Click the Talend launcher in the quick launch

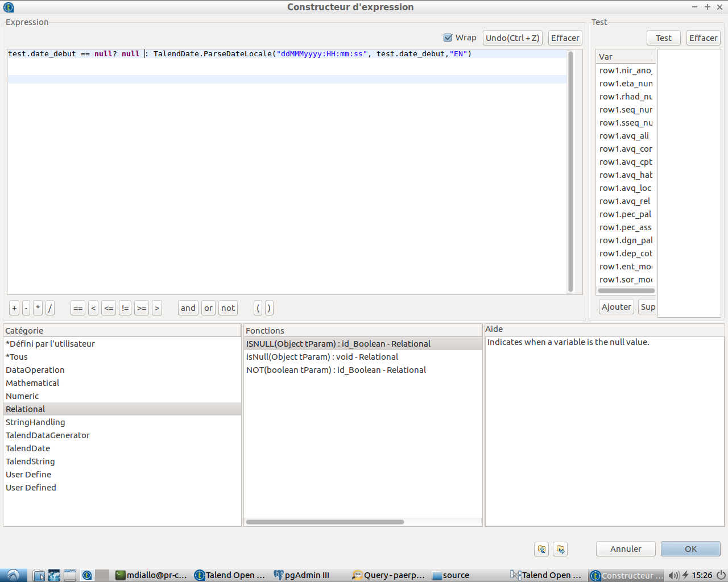[86, 575]
